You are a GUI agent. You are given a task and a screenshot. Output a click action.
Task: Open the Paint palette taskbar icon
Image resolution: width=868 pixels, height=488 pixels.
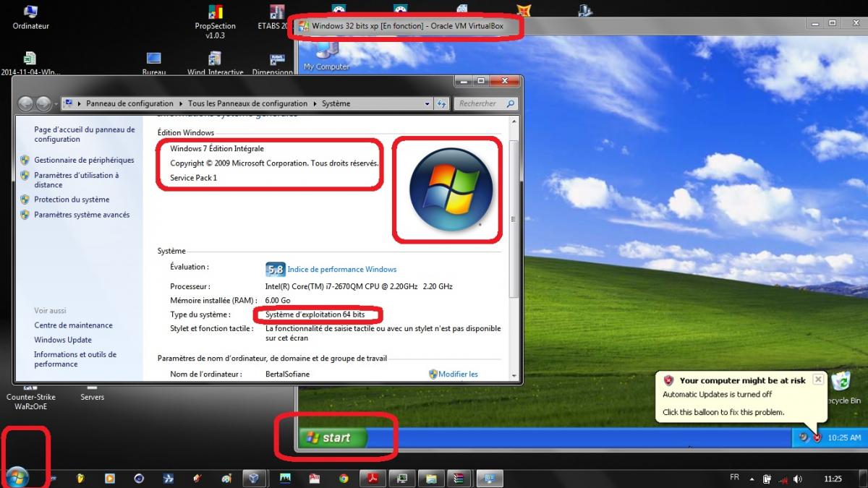click(x=226, y=478)
